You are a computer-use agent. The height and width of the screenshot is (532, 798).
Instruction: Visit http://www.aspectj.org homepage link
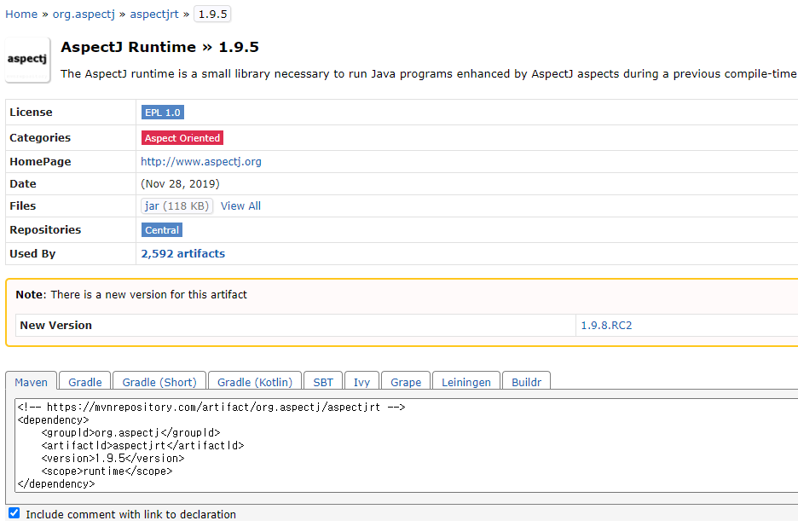pos(201,162)
